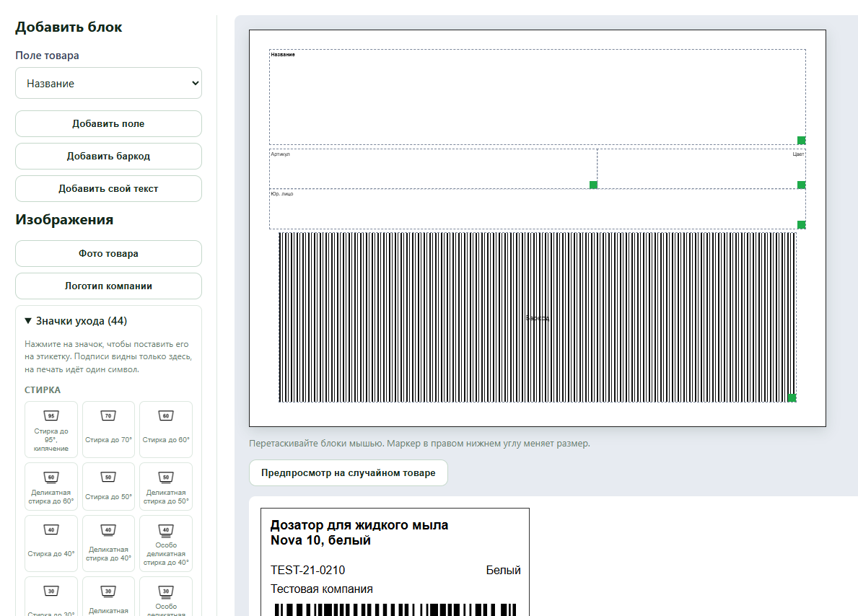Select the 'Артикул' block on the canvas

pyautogui.click(x=433, y=169)
